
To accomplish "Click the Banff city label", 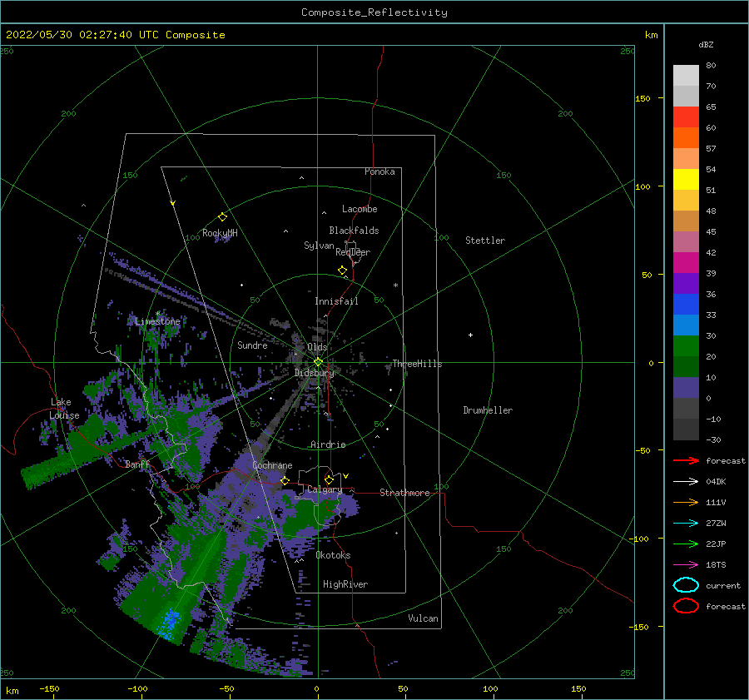I will tap(137, 464).
